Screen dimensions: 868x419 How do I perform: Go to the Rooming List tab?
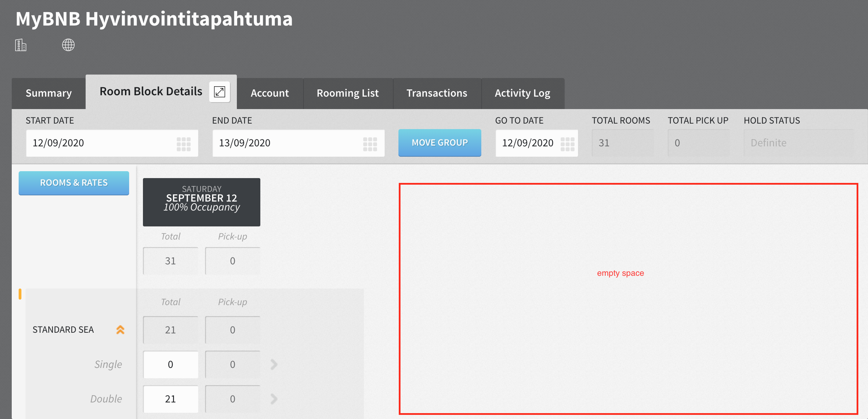tap(348, 93)
